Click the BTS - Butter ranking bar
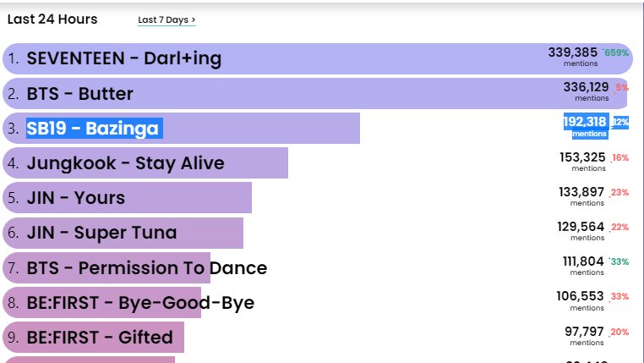 point(314,94)
